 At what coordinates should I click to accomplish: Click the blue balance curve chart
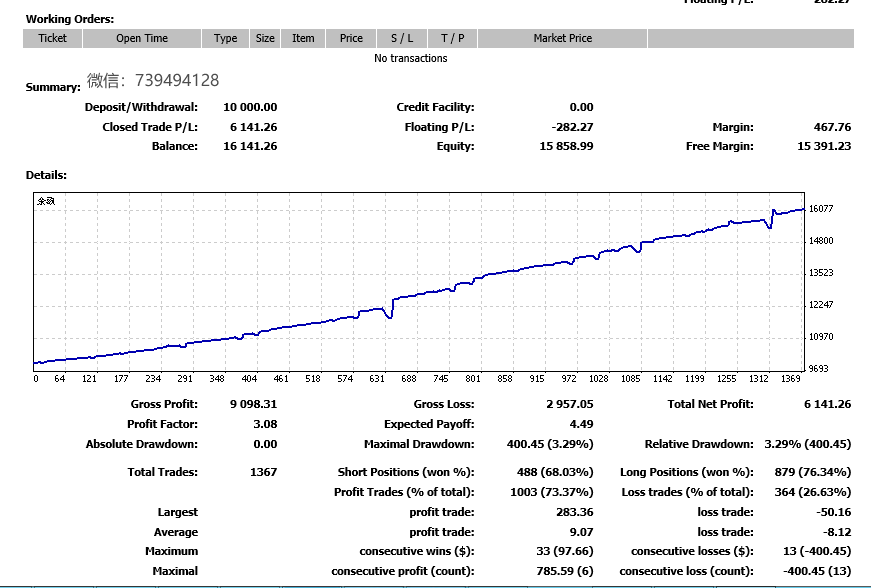coord(419,282)
